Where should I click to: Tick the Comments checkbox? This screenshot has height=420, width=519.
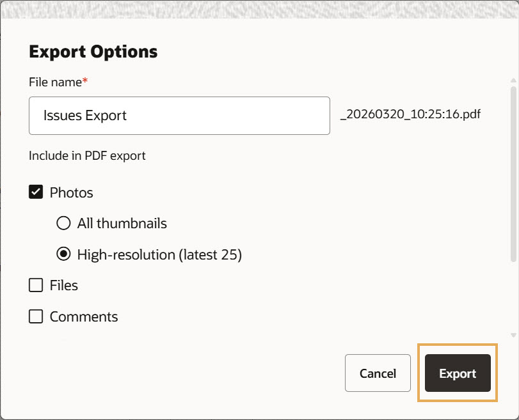point(36,316)
